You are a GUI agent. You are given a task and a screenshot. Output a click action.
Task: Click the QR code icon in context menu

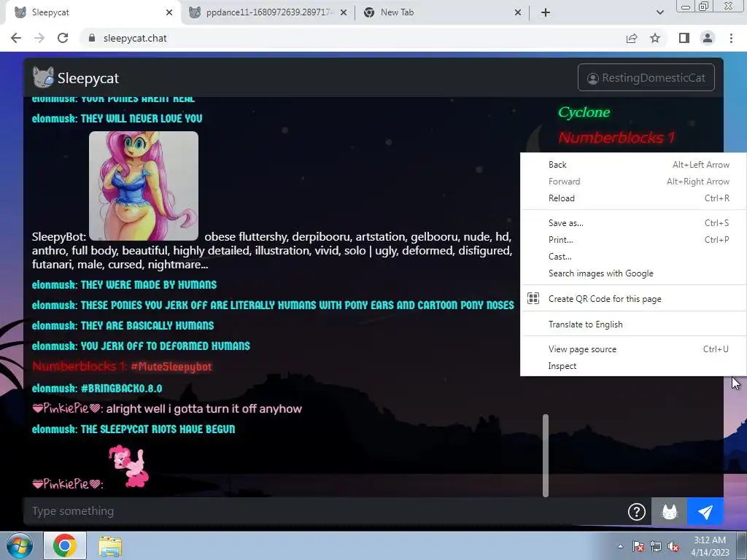533,298
